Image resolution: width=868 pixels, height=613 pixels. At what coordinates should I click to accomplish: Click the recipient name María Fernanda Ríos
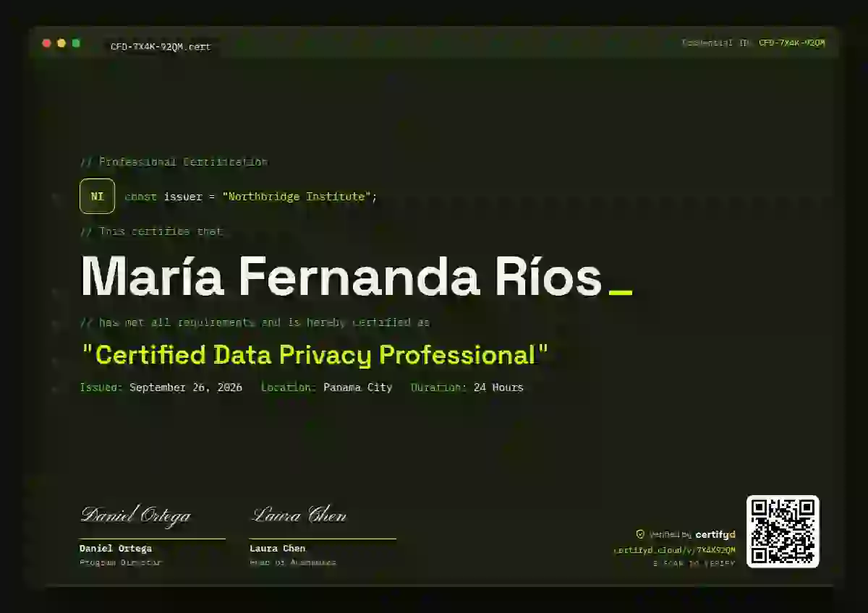(341, 277)
